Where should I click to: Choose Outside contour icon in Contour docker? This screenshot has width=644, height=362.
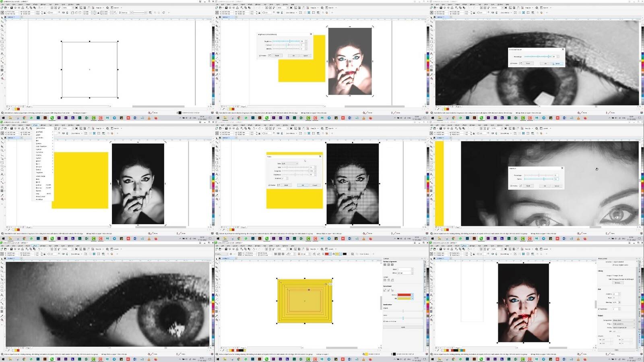(392, 265)
